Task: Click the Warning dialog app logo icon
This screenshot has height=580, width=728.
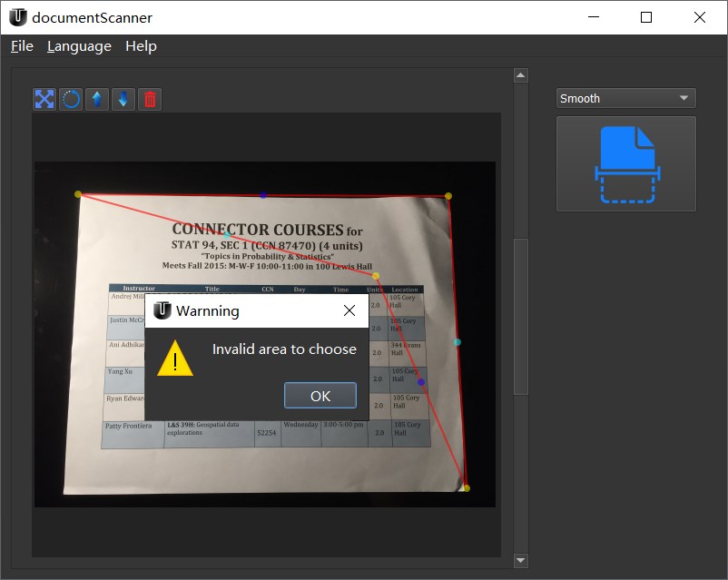Action: [162, 310]
